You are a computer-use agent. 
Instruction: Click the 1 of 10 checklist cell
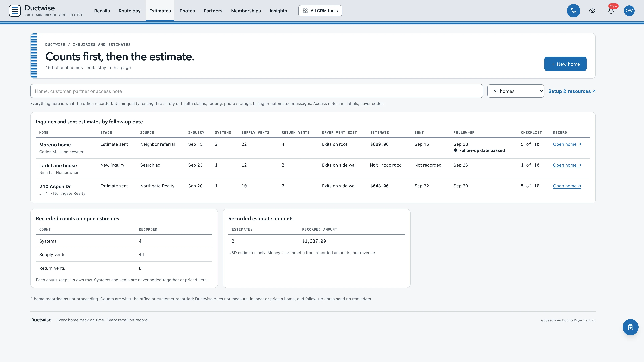click(530, 165)
